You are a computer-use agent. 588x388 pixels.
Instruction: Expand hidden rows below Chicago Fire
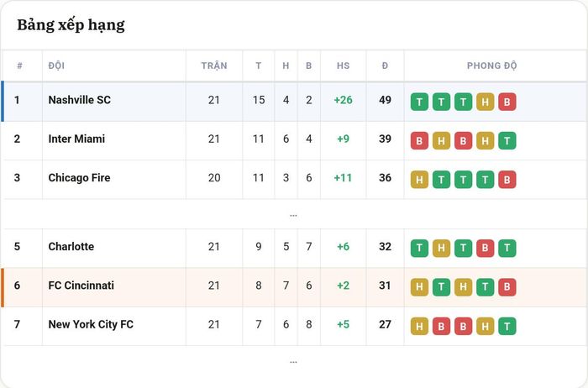293,215
